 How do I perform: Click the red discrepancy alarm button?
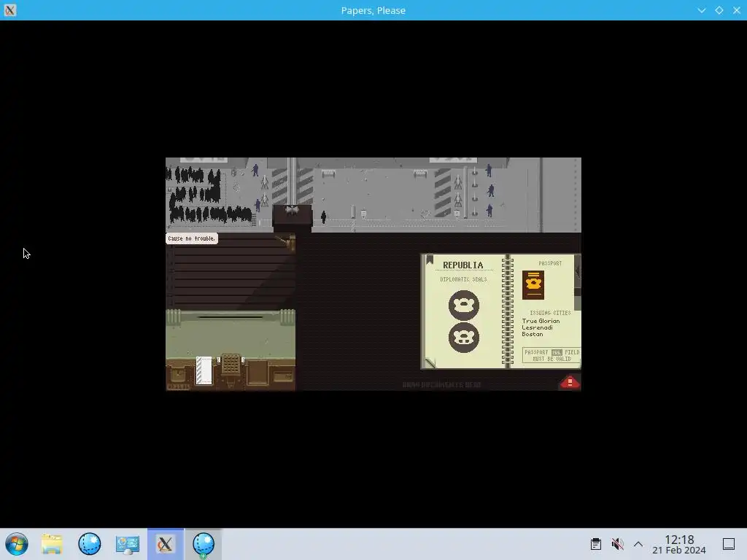click(570, 382)
